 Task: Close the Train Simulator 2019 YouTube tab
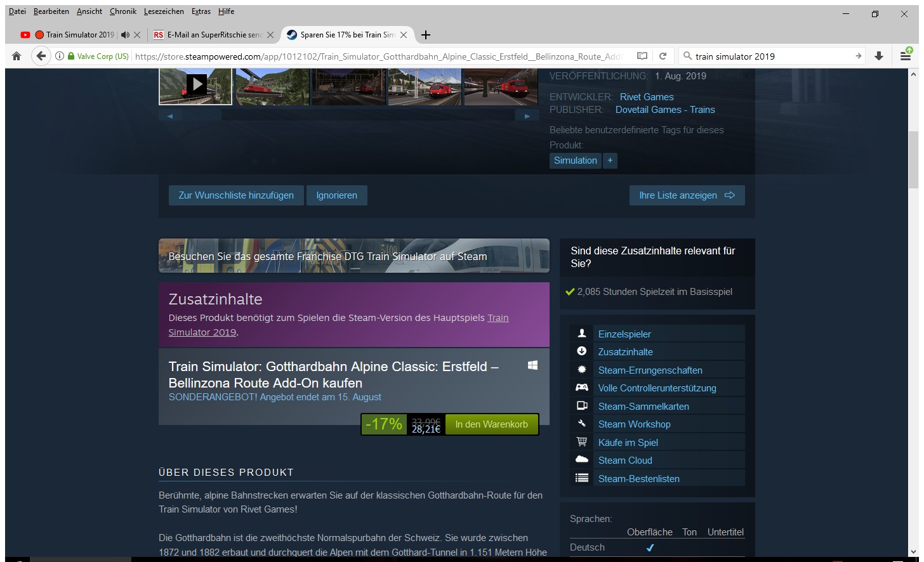[137, 35]
